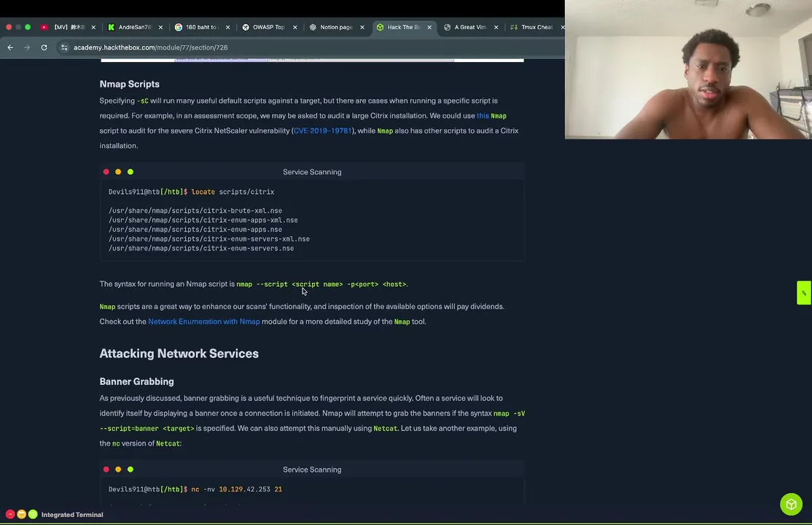Click yellow dot on first Service Scanning window

118,172
